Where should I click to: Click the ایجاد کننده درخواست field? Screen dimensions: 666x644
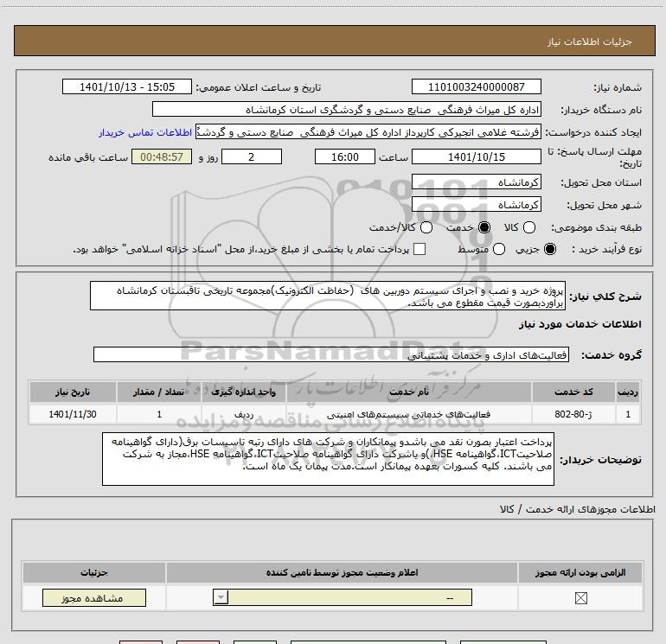tap(368, 131)
